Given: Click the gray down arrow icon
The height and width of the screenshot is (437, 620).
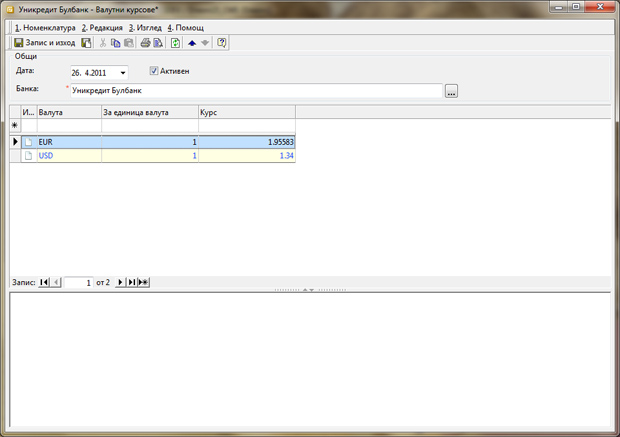Looking at the screenshot, I should 205,43.
